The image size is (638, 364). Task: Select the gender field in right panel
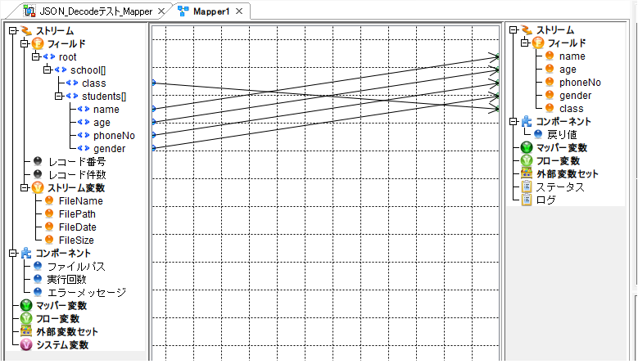tap(575, 96)
